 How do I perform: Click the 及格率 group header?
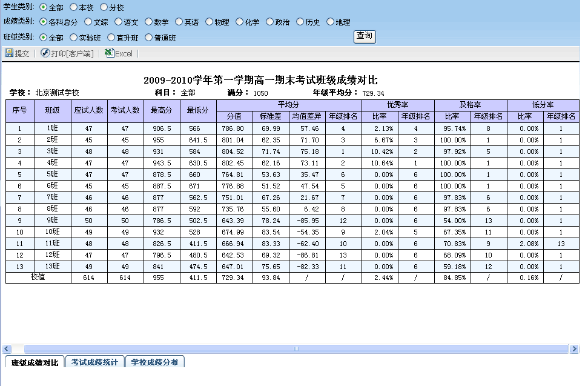(x=471, y=105)
